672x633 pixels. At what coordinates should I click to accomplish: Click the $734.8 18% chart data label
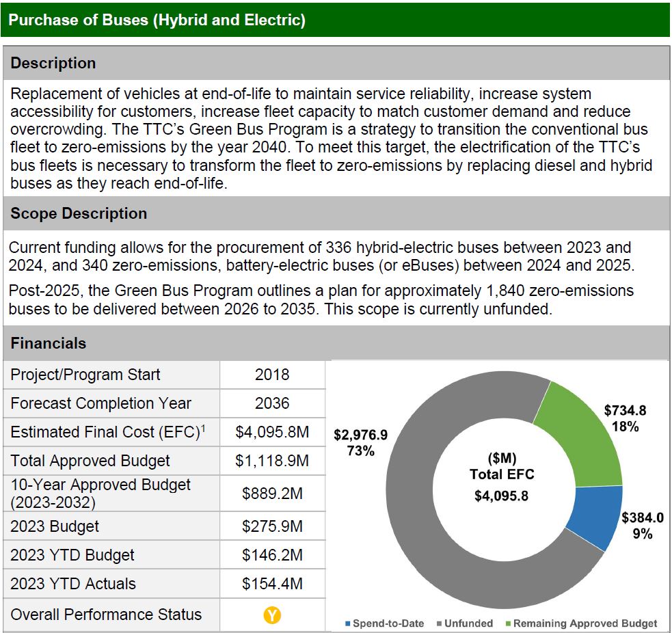tap(625, 418)
